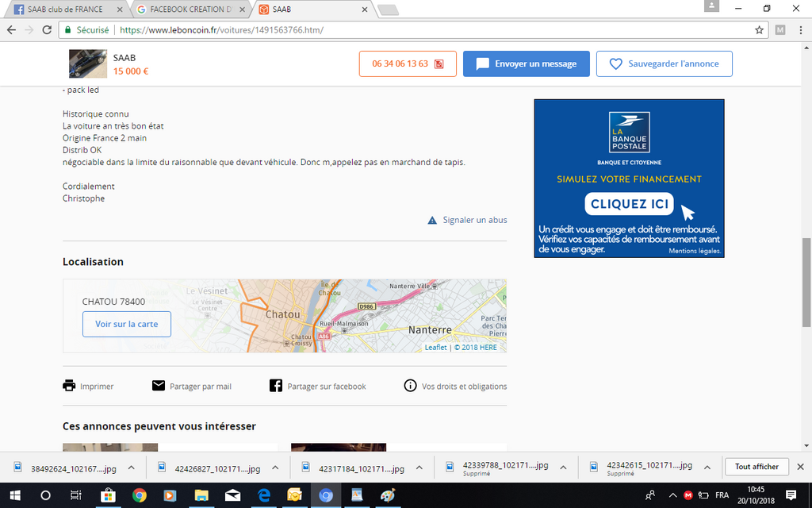The width and height of the screenshot is (812, 508).
Task: Expand options for the 38492624 jpg download
Action: pyautogui.click(x=132, y=467)
